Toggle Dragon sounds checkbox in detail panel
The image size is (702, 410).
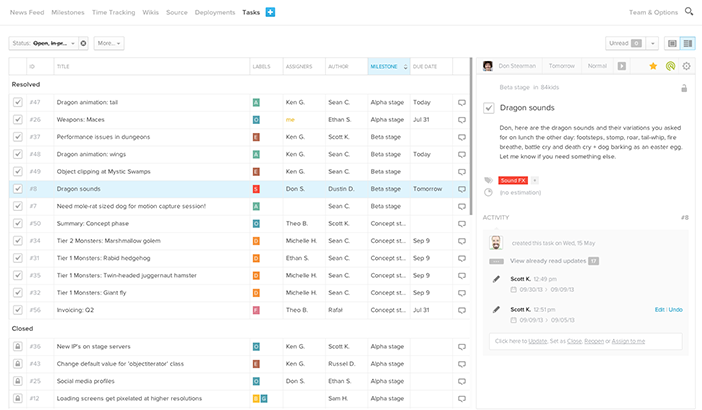(x=488, y=107)
